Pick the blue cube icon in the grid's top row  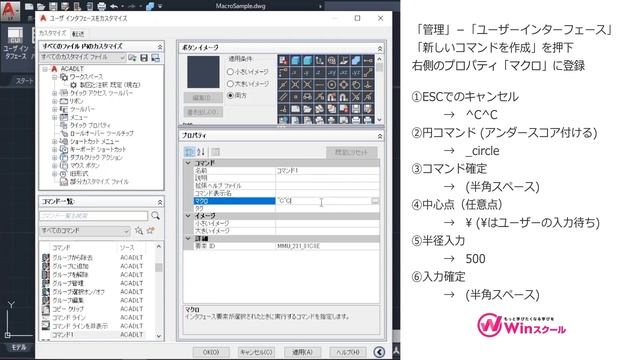click(x=295, y=61)
